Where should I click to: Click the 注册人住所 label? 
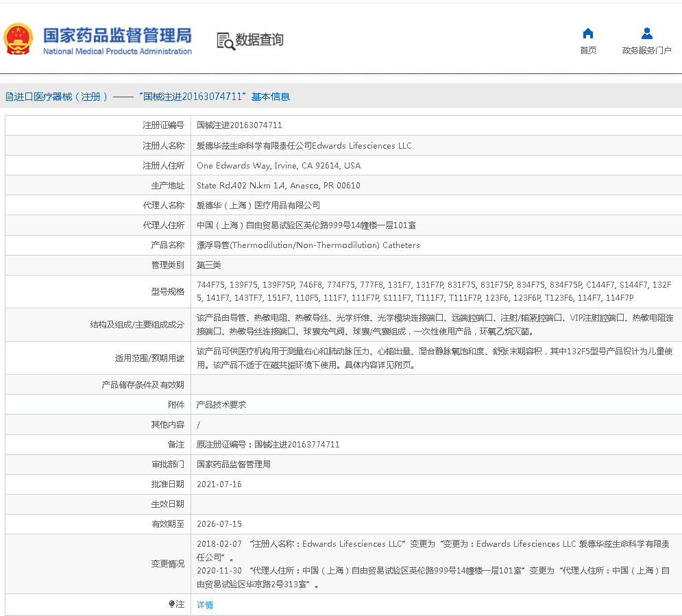click(x=164, y=166)
